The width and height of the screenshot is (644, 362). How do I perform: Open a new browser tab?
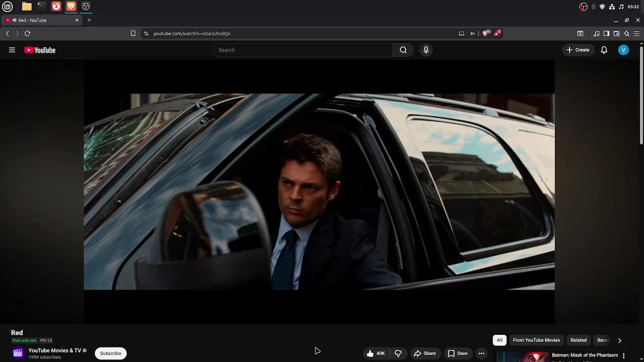pyautogui.click(x=89, y=20)
